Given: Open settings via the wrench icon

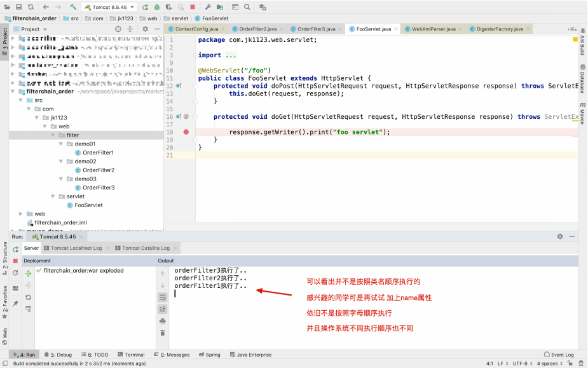Looking at the screenshot, I should [x=208, y=7].
